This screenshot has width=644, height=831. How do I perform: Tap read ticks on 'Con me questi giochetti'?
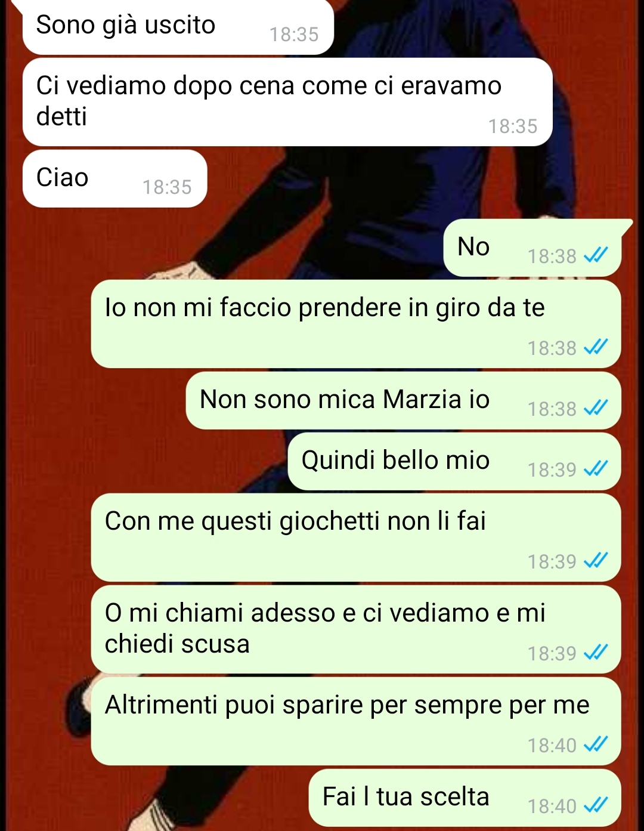[x=595, y=561]
